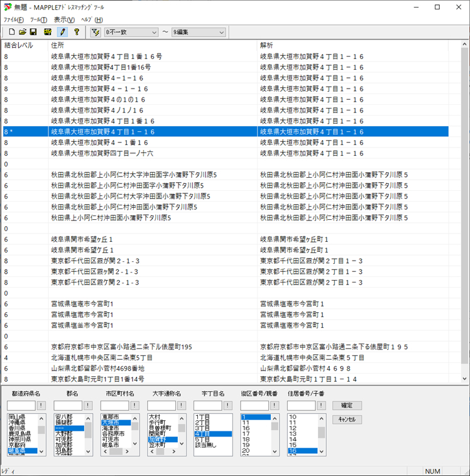Click the CSV export toolbar icon
470x476 pixels.
pos(48,32)
